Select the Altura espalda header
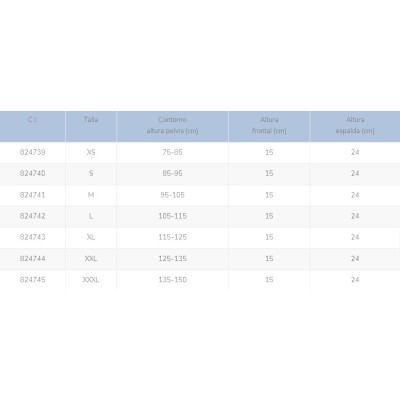Screen dimensions: 400x400 [355, 125]
